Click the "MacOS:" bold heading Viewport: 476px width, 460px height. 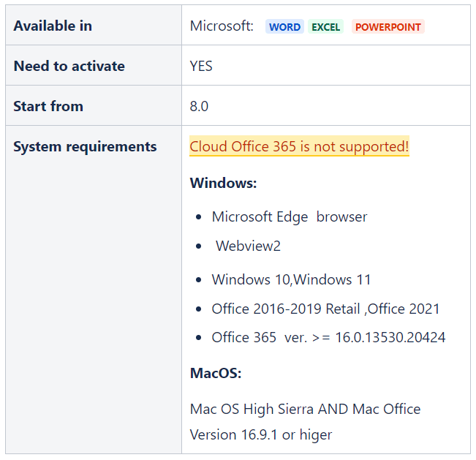216,373
